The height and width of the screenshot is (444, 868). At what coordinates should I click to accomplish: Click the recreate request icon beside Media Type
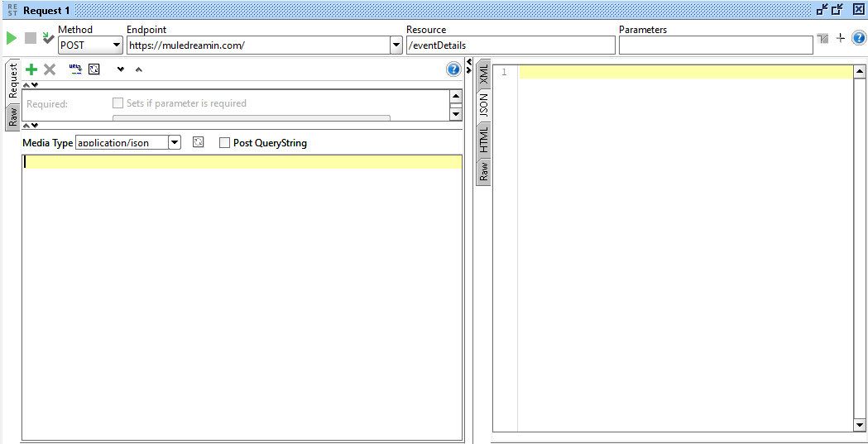coord(198,142)
